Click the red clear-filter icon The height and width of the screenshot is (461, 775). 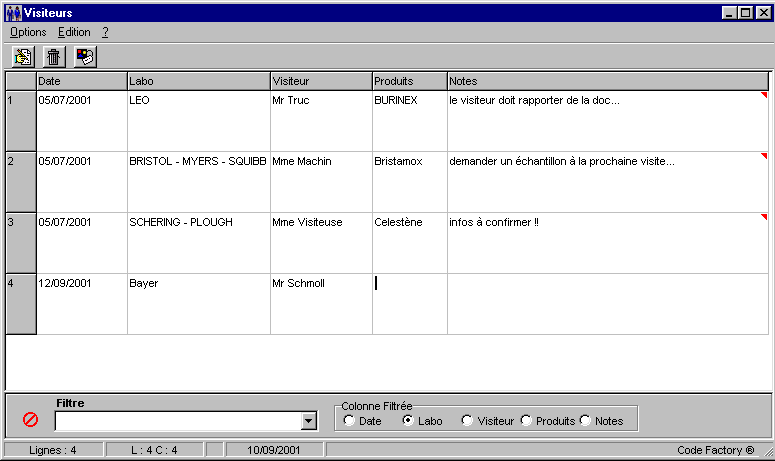(x=31, y=420)
